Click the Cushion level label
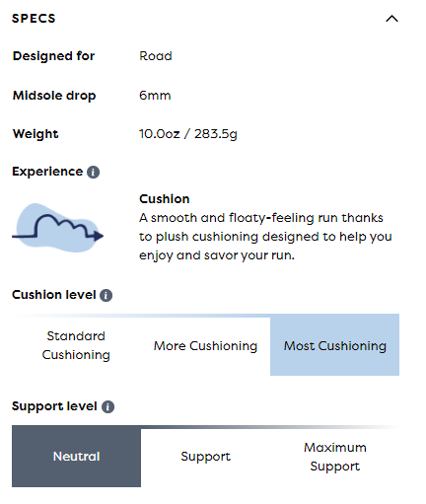The image size is (426, 504). (54, 295)
